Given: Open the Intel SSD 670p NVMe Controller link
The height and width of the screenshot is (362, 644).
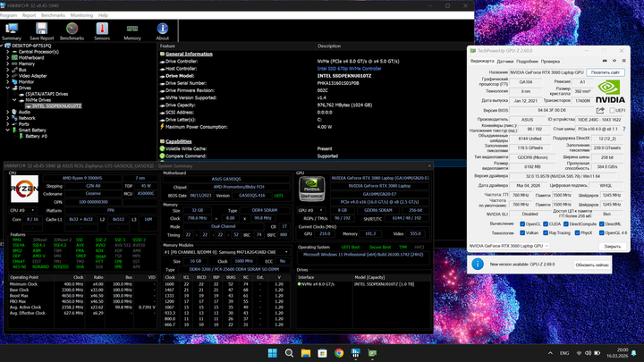Looking at the screenshot, I should [349, 69].
